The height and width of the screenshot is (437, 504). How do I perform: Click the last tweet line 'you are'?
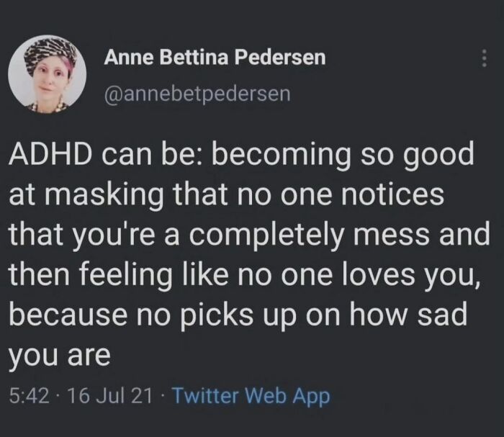coord(60,356)
